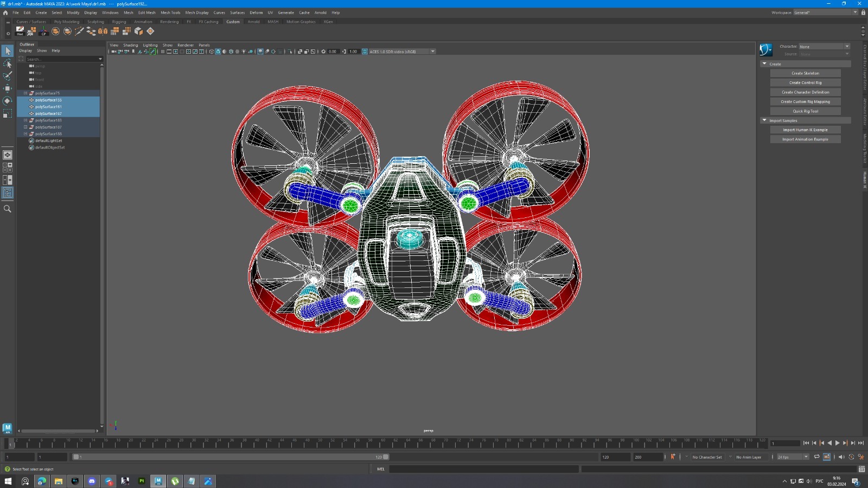
Task: Open the 24 fps frame rate dropdown
Action: pyautogui.click(x=793, y=457)
